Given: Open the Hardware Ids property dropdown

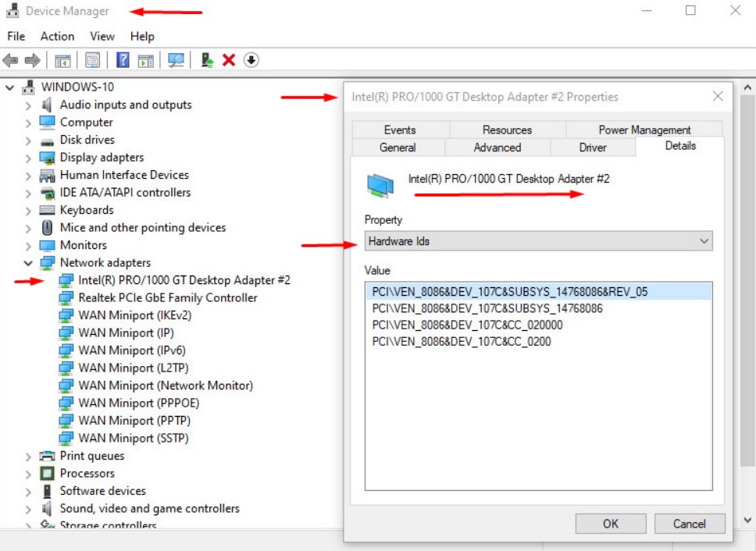Looking at the screenshot, I should click(x=538, y=241).
